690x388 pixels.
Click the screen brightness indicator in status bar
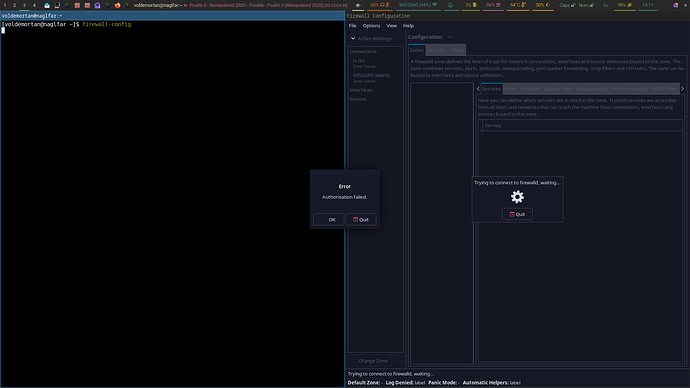click(542, 5)
